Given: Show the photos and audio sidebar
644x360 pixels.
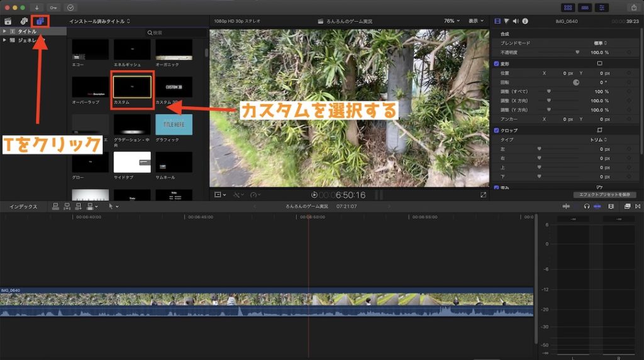Looking at the screenshot, I should [24, 21].
